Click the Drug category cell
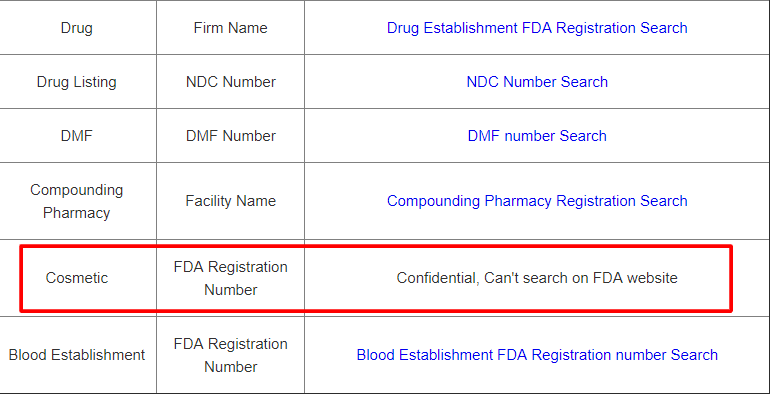Viewport: 777px width, 410px height. pos(76,28)
